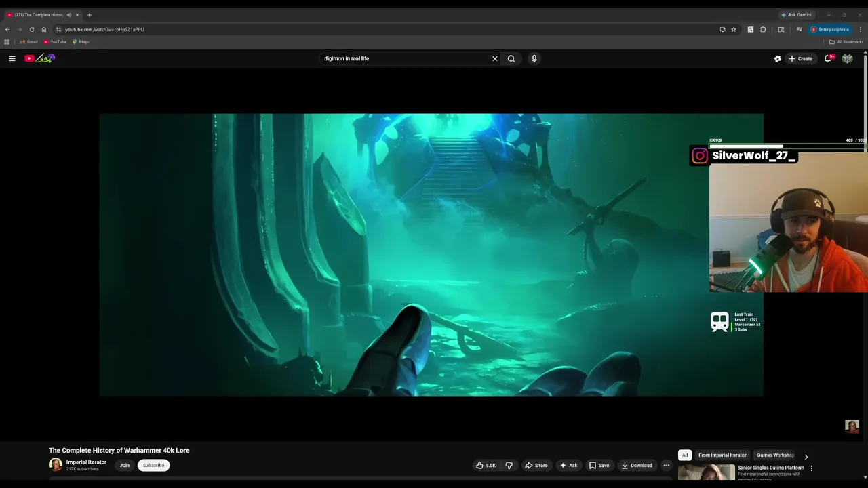Open Gmail bookmark
Image resolution: width=868 pixels, height=488 pixels.
tap(29, 42)
